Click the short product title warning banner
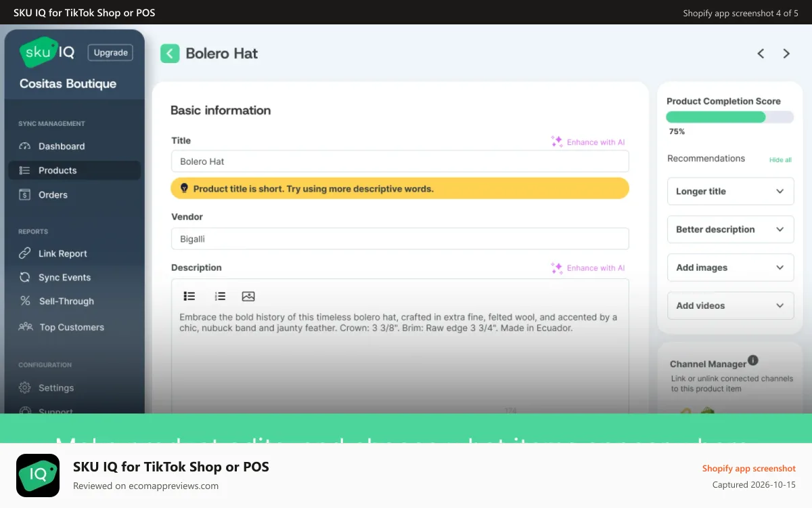This screenshot has height=508, width=812. point(400,188)
